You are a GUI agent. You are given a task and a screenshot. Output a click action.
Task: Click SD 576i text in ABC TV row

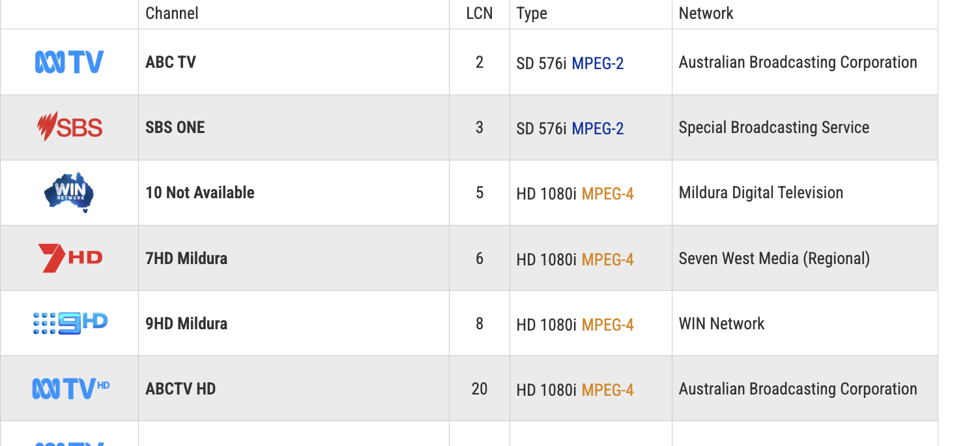(x=541, y=63)
